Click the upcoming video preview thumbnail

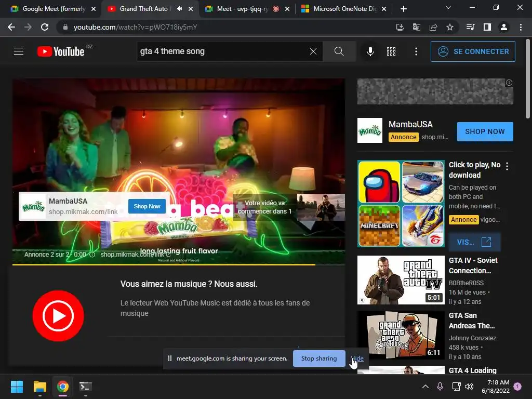pos(321,207)
